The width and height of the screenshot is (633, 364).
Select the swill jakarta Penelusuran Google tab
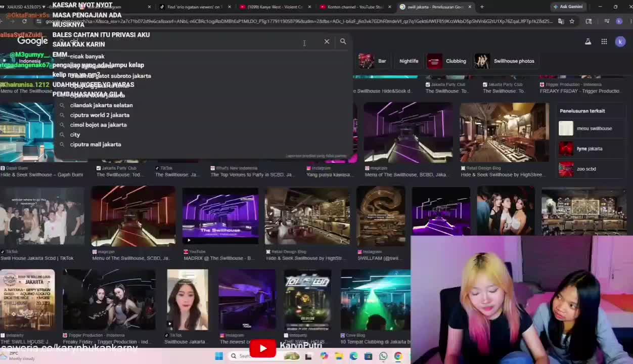(436, 7)
